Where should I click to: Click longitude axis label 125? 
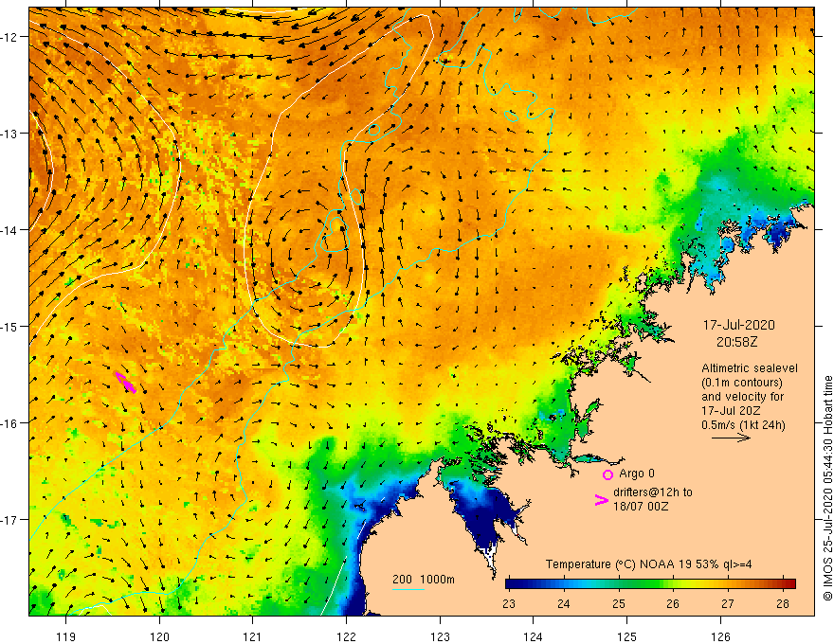tap(627, 636)
